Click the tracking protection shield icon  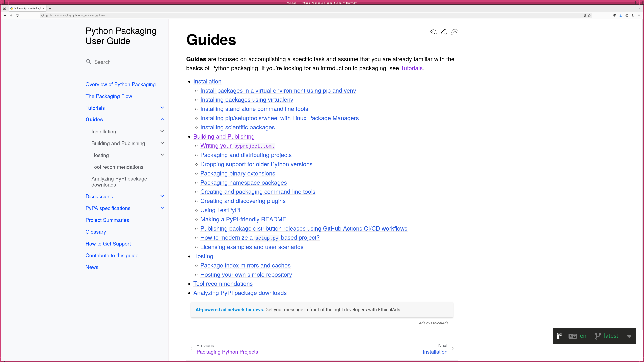pos(42,15)
